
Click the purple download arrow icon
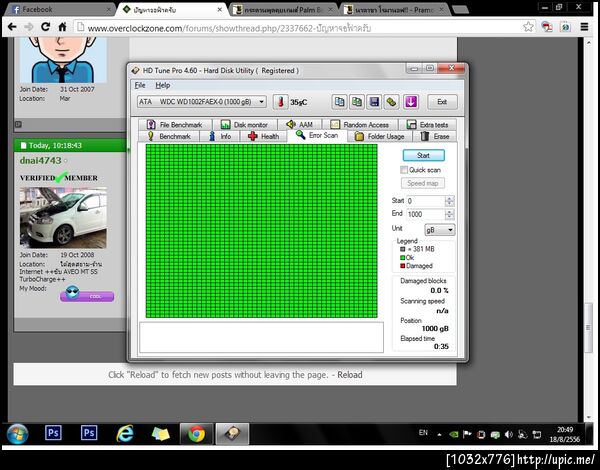[x=411, y=102]
